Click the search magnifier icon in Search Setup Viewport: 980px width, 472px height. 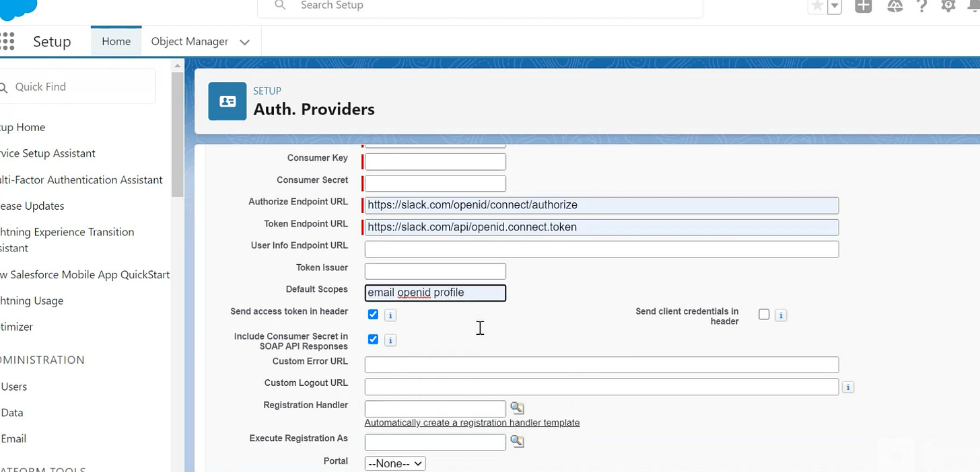point(280,5)
